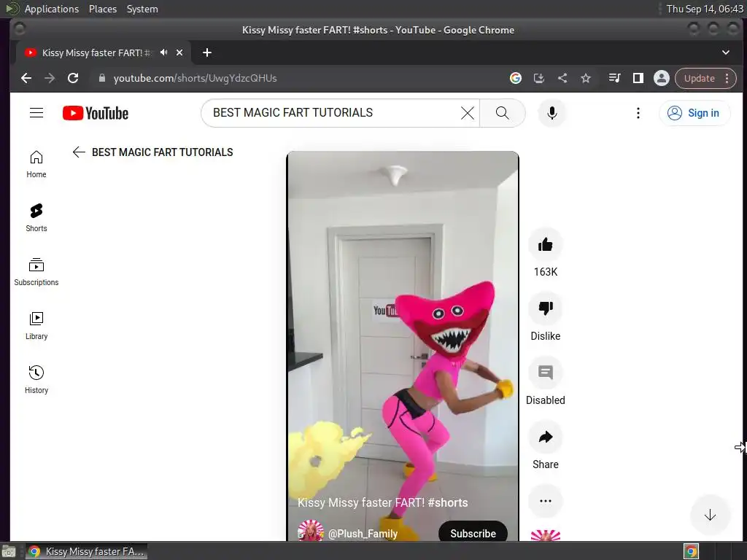Start voice search with microphone

(x=551, y=113)
